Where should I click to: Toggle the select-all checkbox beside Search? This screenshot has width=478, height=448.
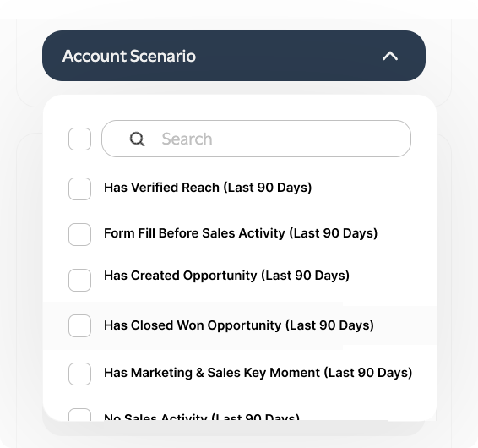[80, 139]
